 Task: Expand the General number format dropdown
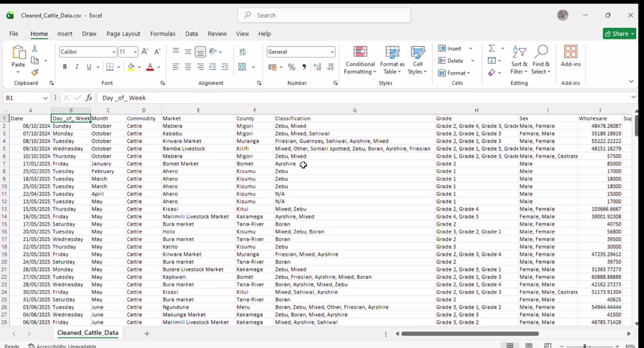332,52
